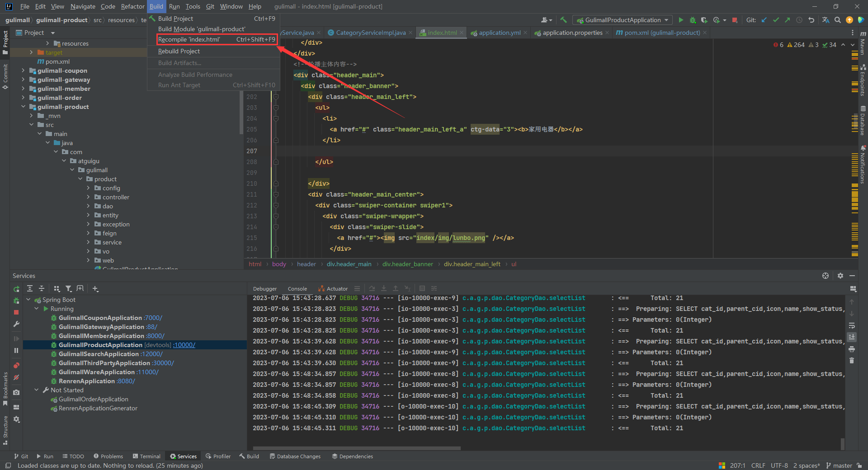The width and height of the screenshot is (868, 470).
Task: Click the Build project hammer icon
Action: 563,20
